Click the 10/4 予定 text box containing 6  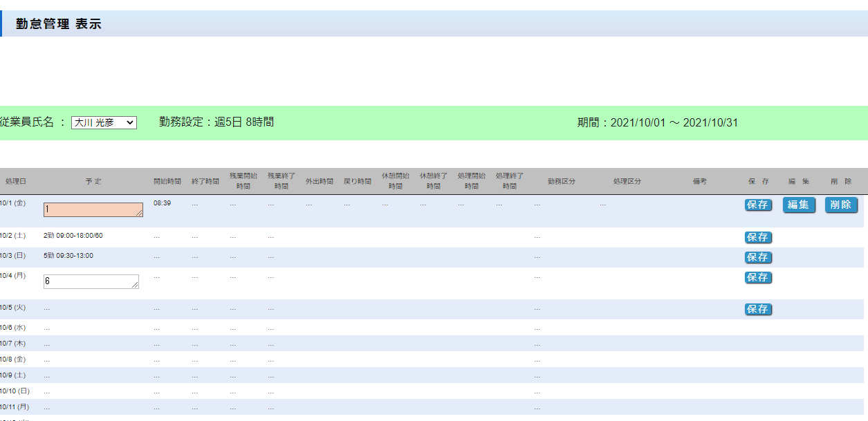coord(90,281)
